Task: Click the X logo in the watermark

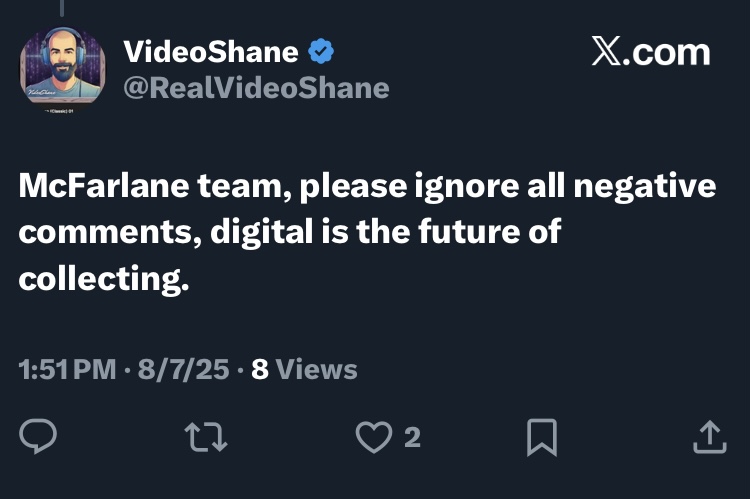Action: pos(607,52)
